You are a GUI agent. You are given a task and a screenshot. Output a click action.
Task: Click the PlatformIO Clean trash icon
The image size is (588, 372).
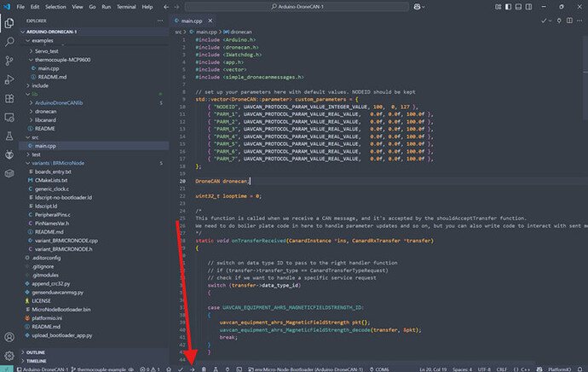pyautogui.click(x=204, y=369)
